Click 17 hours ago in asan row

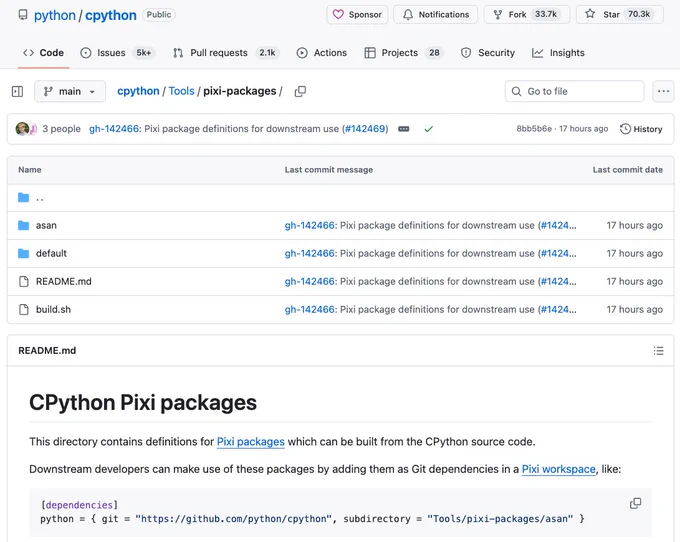pos(634,225)
